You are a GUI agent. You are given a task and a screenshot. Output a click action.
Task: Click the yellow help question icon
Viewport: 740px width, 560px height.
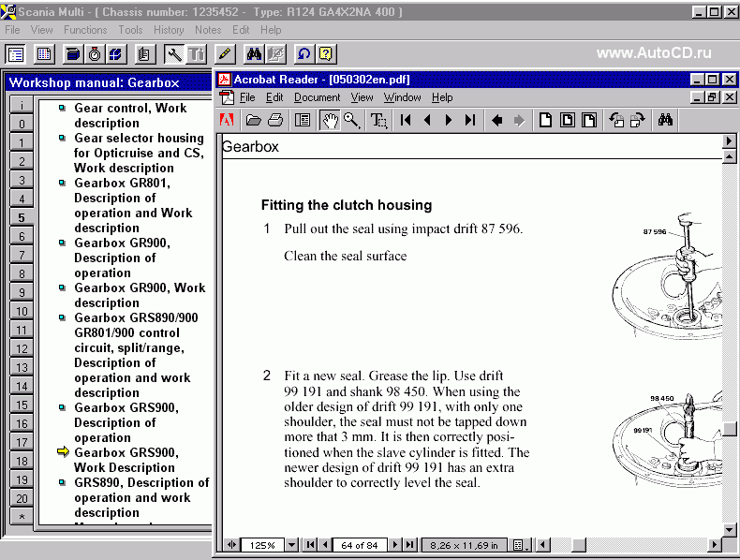[326, 54]
